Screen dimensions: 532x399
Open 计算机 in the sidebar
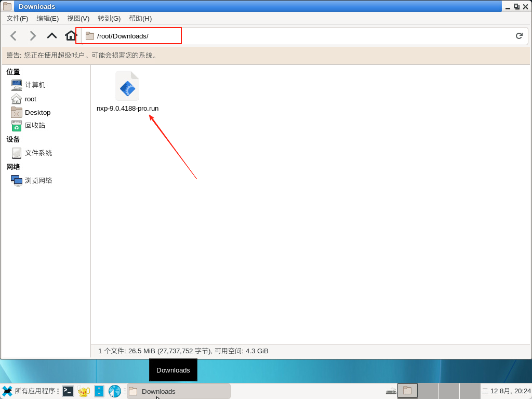pyautogui.click(x=35, y=85)
